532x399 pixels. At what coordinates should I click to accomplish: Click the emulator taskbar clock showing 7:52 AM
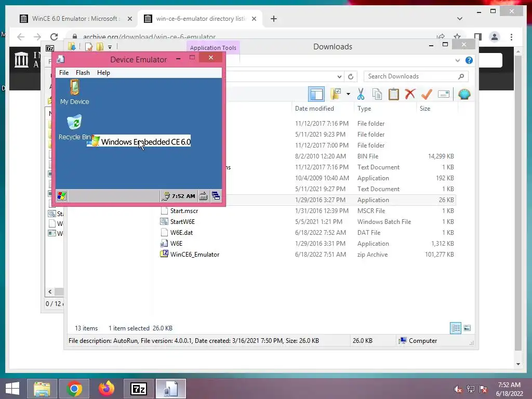click(x=183, y=196)
